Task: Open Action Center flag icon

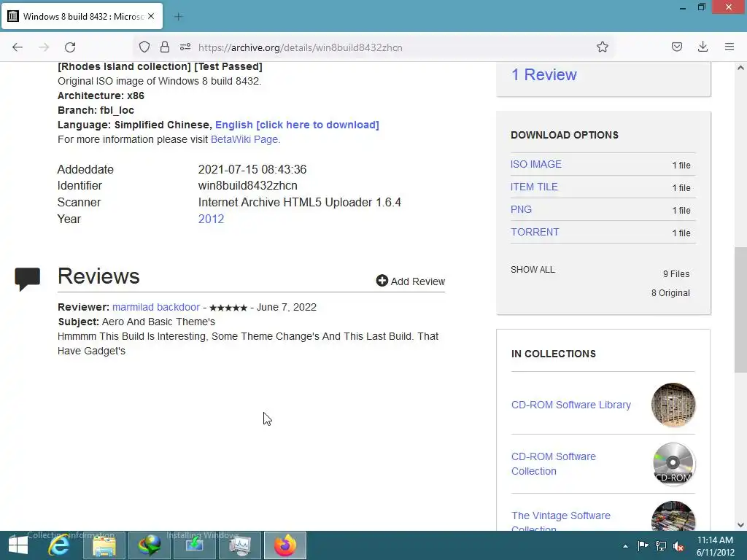Action: (x=643, y=545)
